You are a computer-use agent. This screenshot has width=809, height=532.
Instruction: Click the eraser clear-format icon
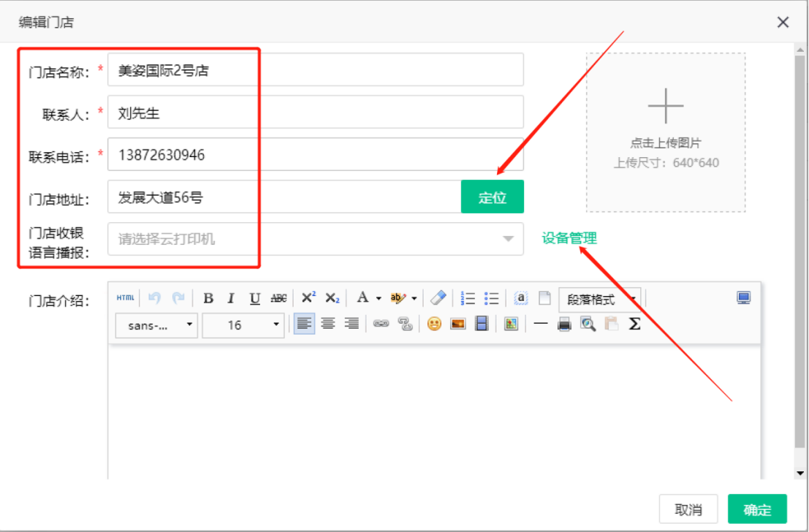click(438, 298)
